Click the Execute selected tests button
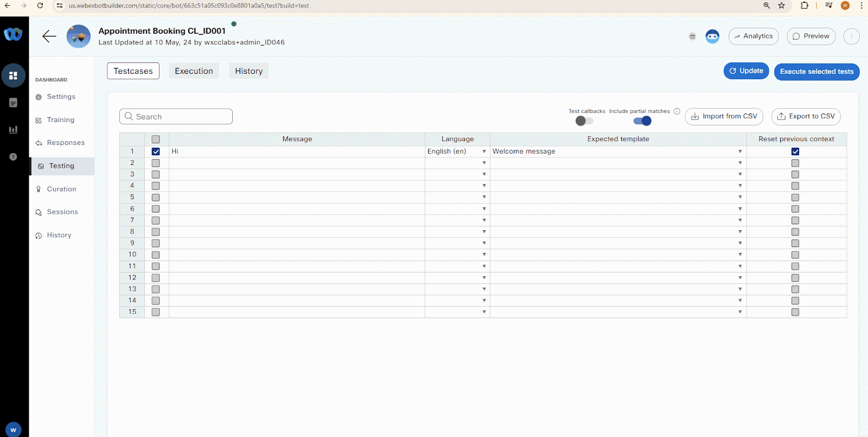 816,72
